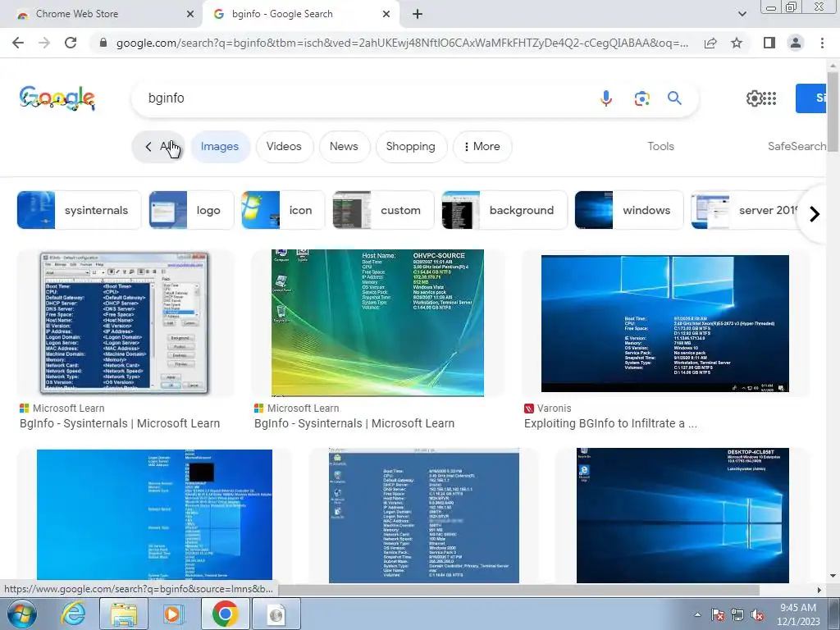This screenshot has width=840, height=630.
Task: Open the Varonis Windows 10 desktop thumbnail
Action: point(664,323)
